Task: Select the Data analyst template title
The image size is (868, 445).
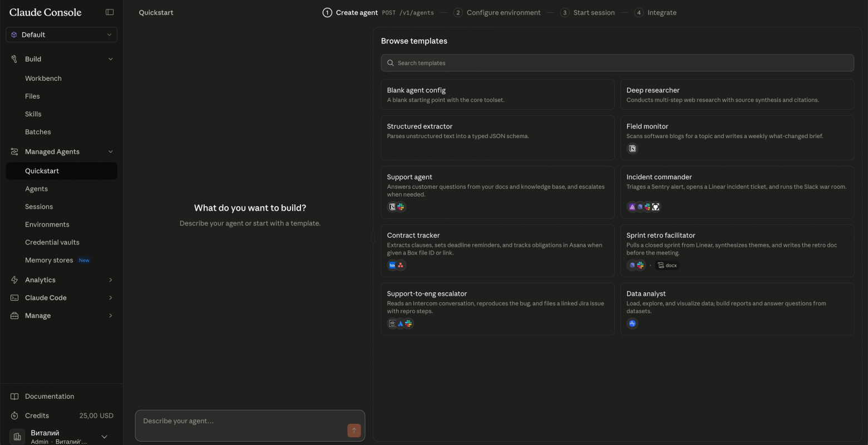Action: coord(646,294)
